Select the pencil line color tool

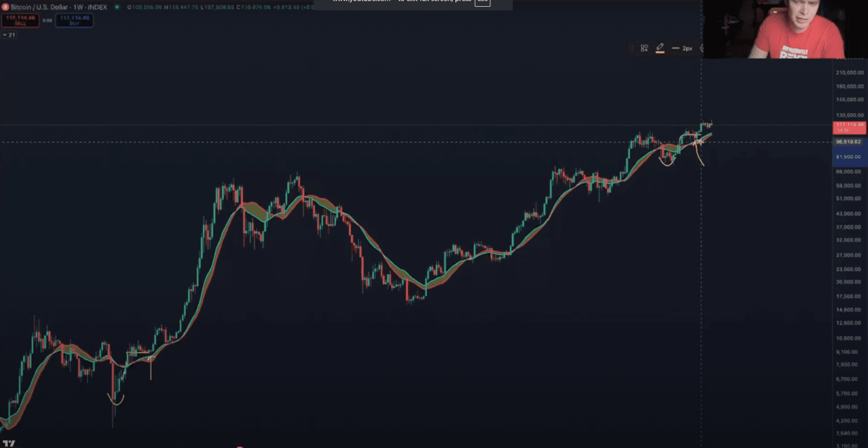coord(660,48)
